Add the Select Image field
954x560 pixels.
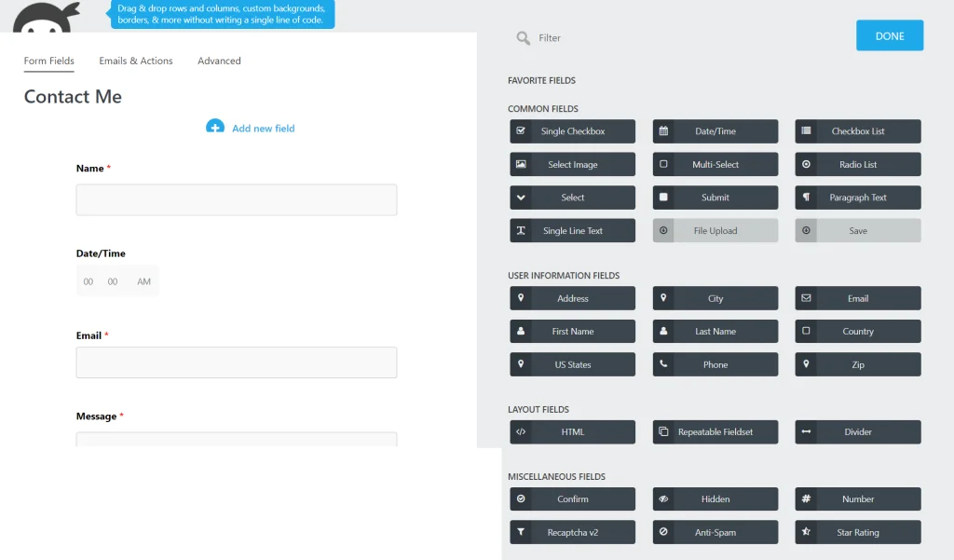pyautogui.click(x=572, y=165)
